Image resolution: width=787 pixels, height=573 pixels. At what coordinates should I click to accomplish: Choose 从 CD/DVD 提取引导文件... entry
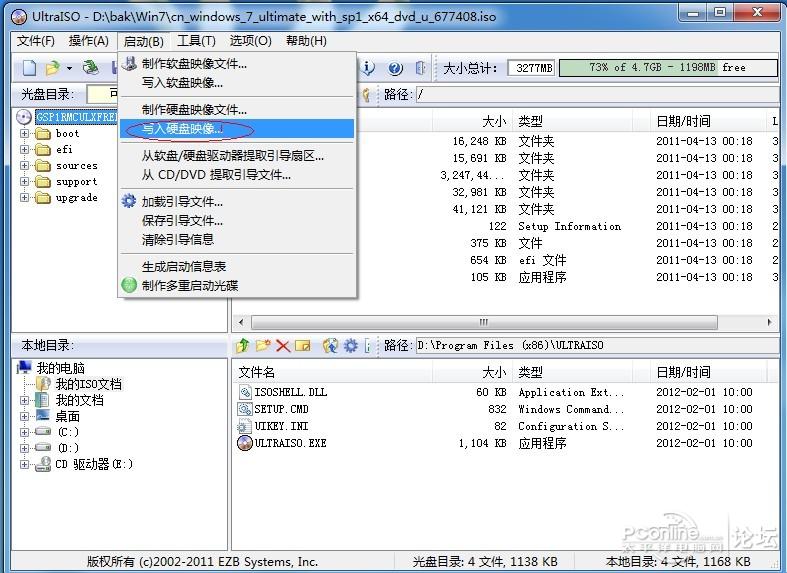click(237, 175)
